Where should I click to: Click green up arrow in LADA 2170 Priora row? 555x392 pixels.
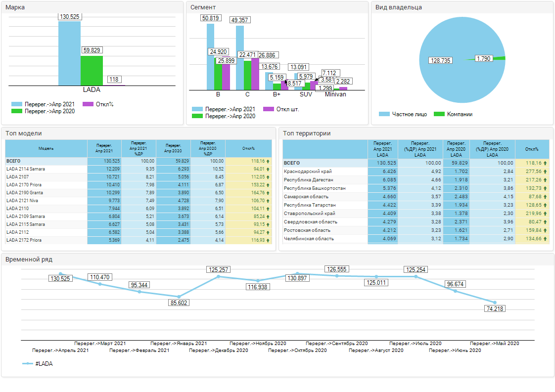click(268, 185)
